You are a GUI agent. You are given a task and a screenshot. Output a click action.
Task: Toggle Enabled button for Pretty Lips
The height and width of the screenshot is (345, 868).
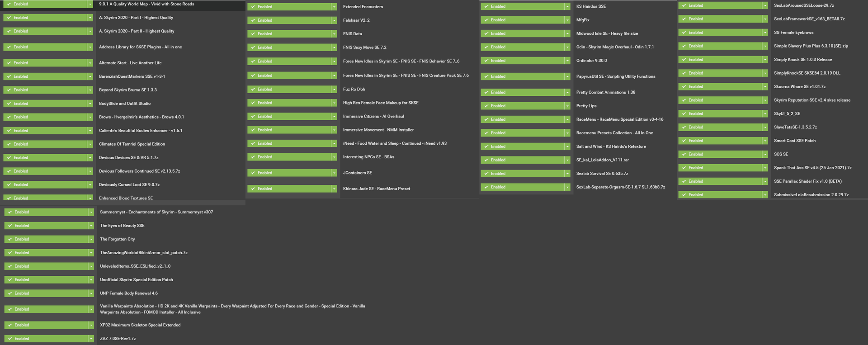(x=523, y=106)
